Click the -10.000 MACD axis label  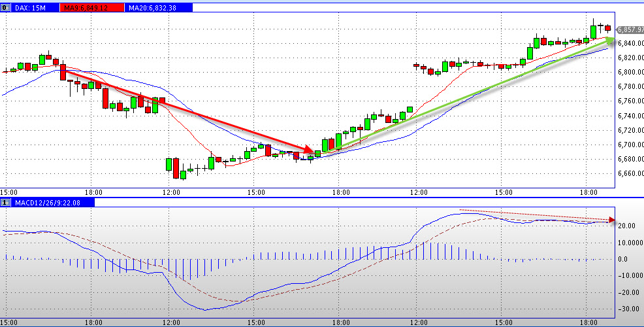coord(629,275)
